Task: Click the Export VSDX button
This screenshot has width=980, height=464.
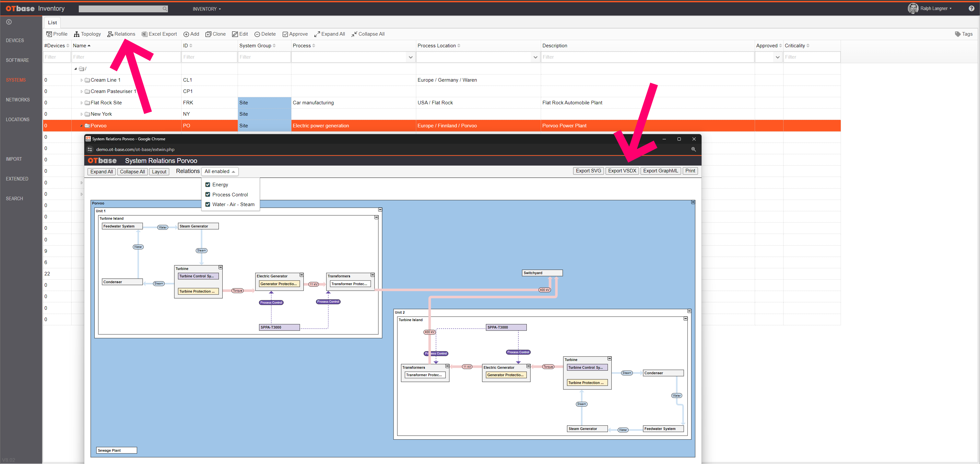Action: point(622,171)
